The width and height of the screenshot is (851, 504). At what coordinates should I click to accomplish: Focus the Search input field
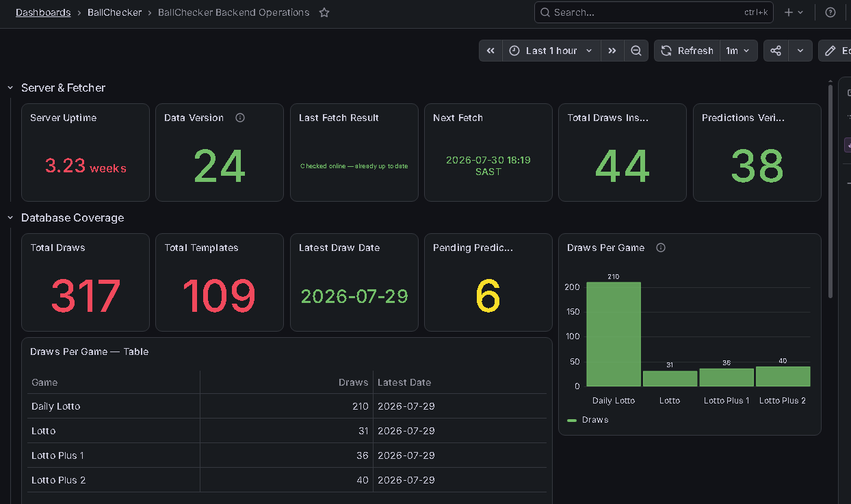pyautogui.click(x=655, y=12)
